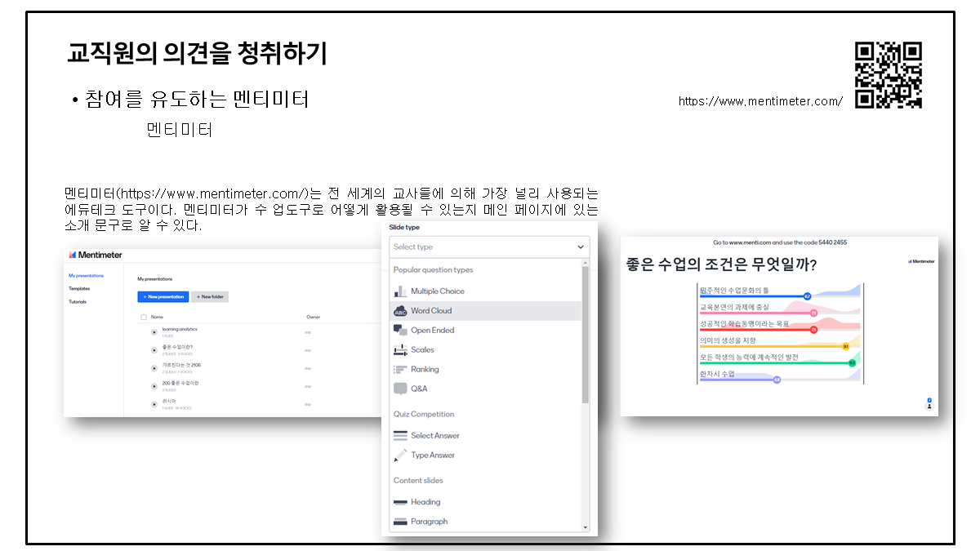Viewport: 980px width, 551px height.
Task: Click the slide type list scrollbar thumb
Action: point(585,335)
